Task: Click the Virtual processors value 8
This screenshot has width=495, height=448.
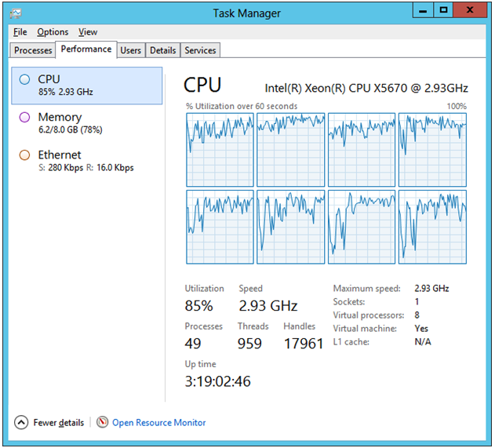Action: [x=417, y=315]
